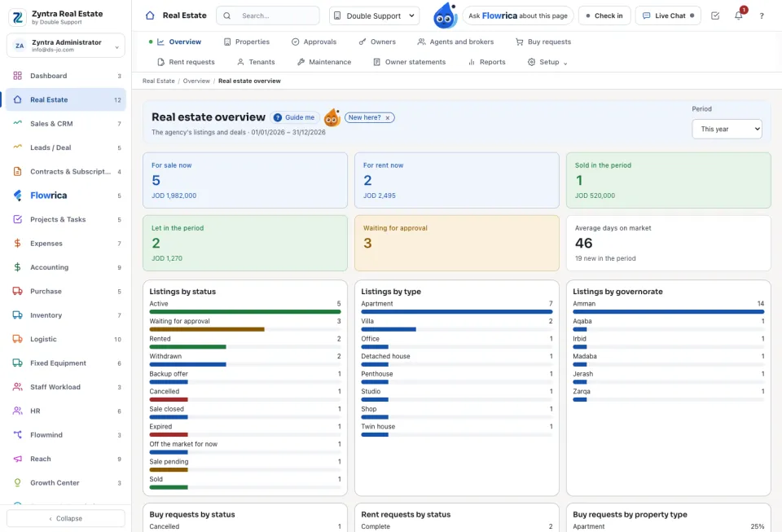Click the Amman governorate blue bar
Viewport: 782px width, 532px height.
pos(668,311)
